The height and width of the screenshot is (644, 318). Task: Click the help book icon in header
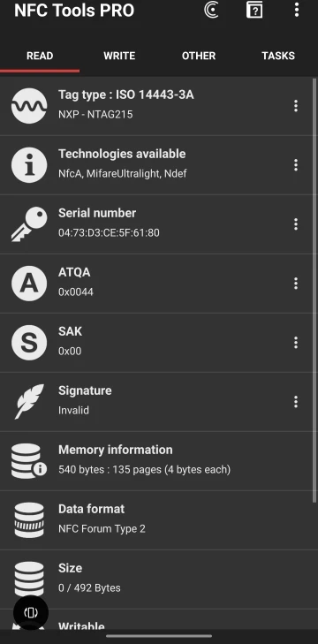(254, 10)
